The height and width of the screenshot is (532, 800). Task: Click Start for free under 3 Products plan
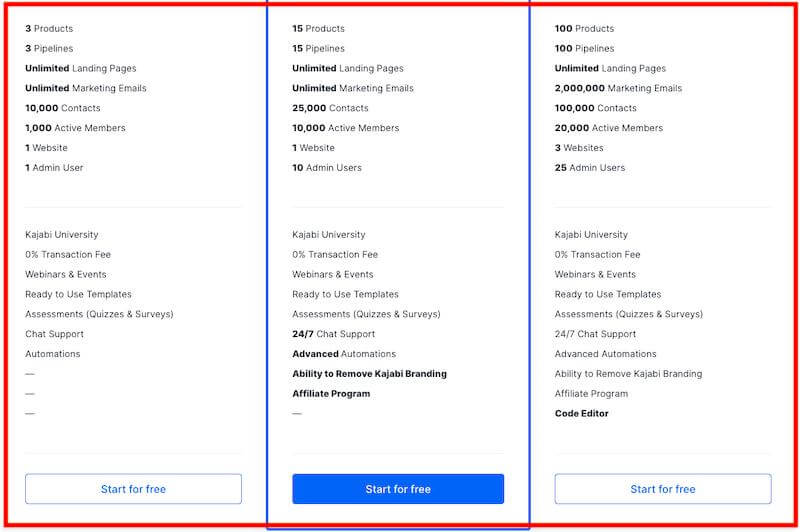133,489
